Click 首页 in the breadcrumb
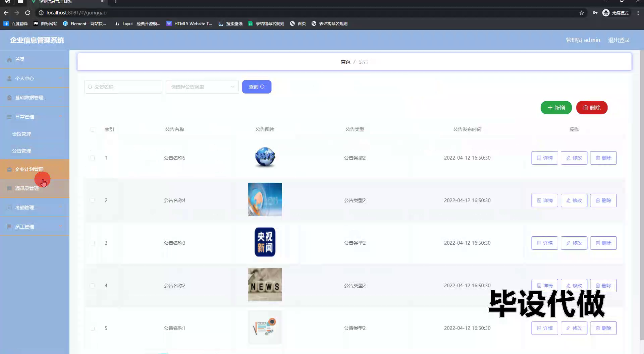The height and width of the screenshot is (354, 644). [x=345, y=62]
